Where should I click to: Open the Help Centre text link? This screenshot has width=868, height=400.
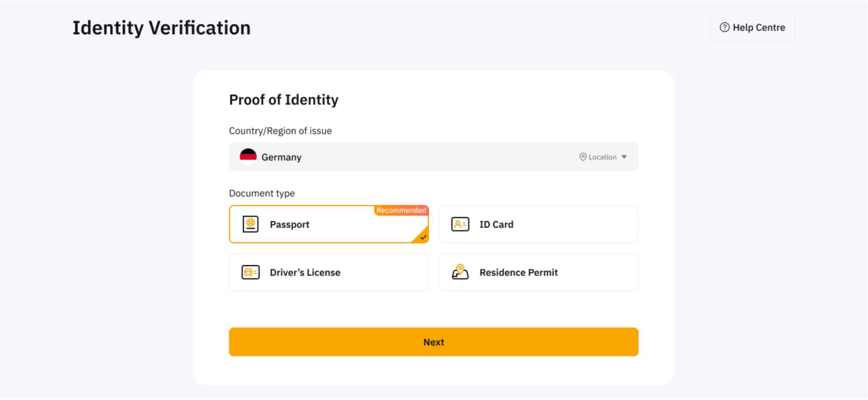coord(759,28)
